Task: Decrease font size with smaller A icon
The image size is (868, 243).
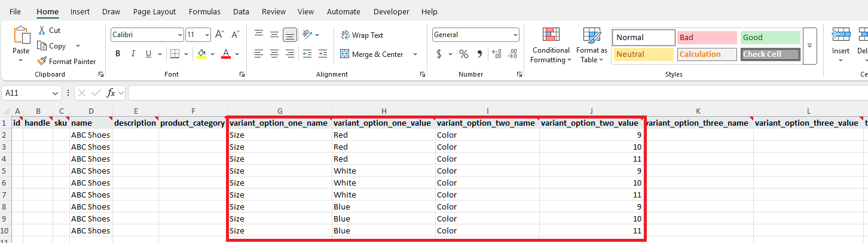Action: click(235, 35)
